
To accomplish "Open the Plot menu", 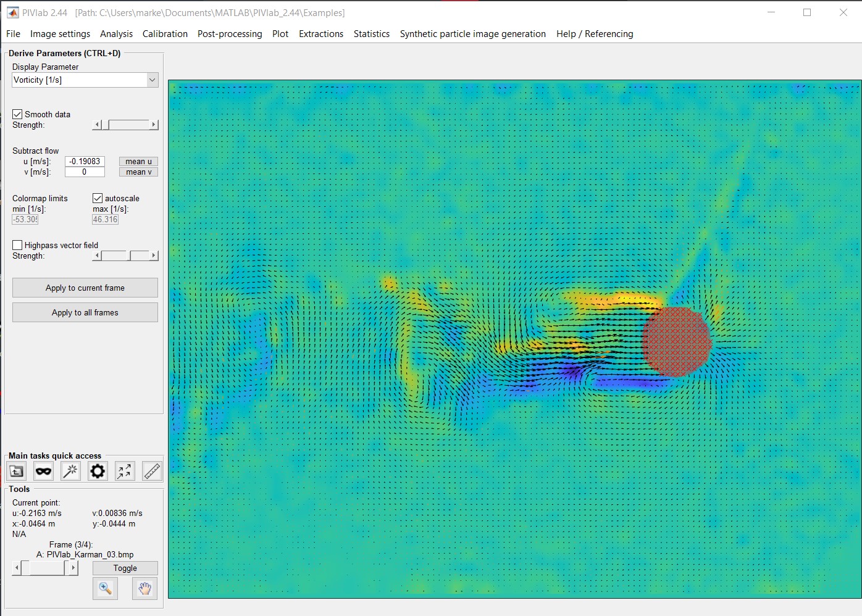I will click(x=280, y=34).
